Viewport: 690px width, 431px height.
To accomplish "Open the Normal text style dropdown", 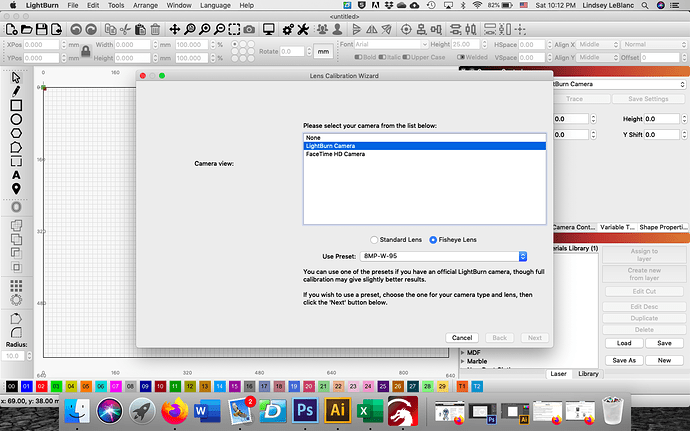I will click(653, 44).
